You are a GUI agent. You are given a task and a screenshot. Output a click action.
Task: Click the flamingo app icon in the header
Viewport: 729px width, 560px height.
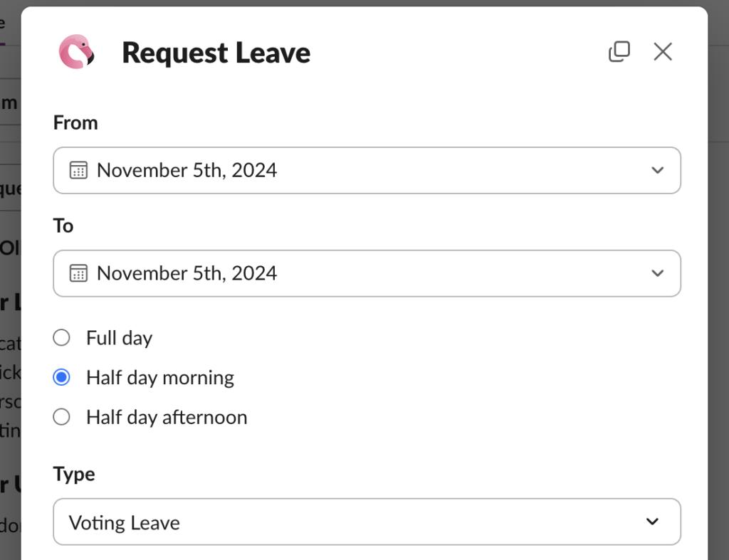77,51
